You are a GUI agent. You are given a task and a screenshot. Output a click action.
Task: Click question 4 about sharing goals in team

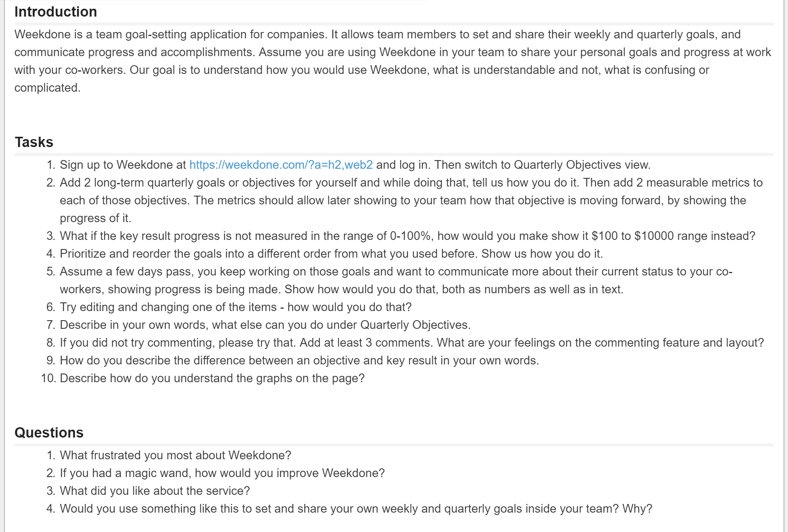click(356, 509)
